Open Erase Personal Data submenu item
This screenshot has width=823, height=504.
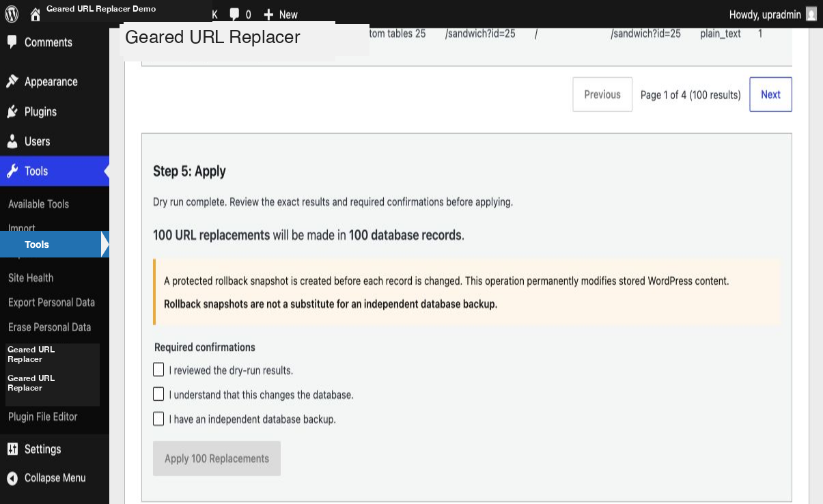[x=49, y=327]
